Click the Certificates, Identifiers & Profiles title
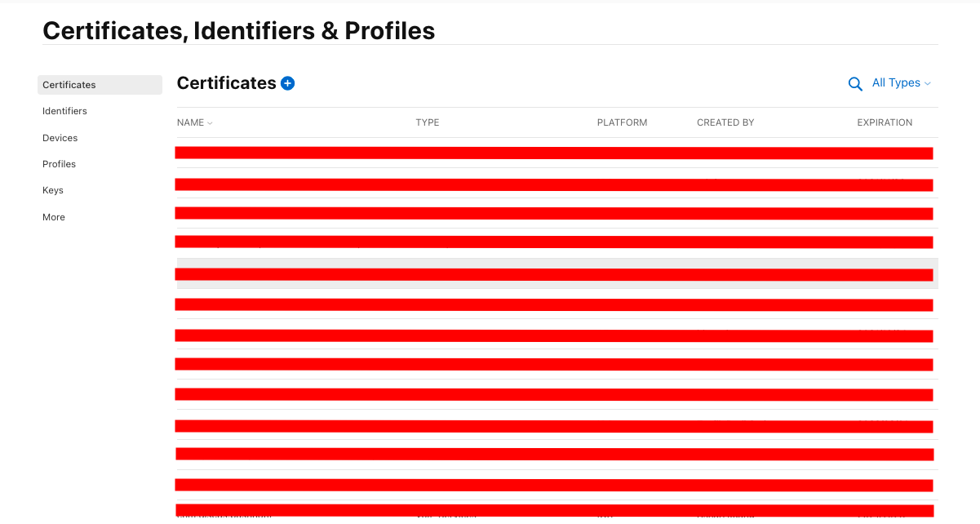Image resolution: width=980 pixels, height=524 pixels. (x=238, y=30)
